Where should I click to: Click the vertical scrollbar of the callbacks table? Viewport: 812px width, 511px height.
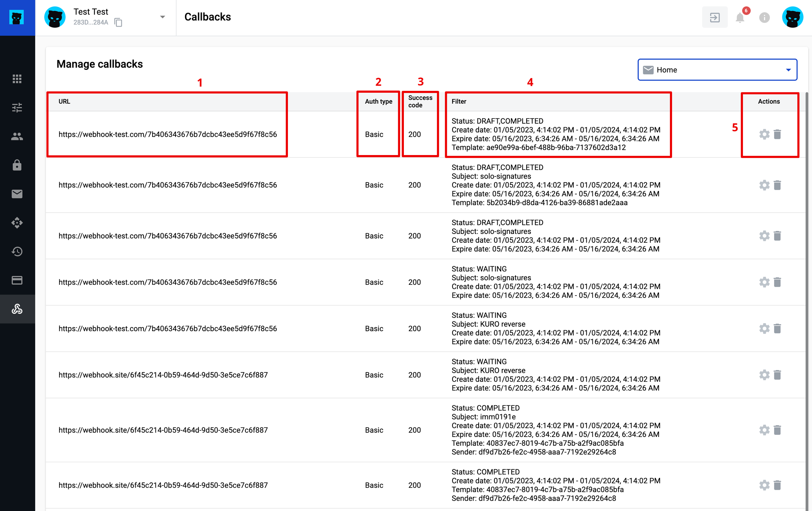tap(807, 282)
